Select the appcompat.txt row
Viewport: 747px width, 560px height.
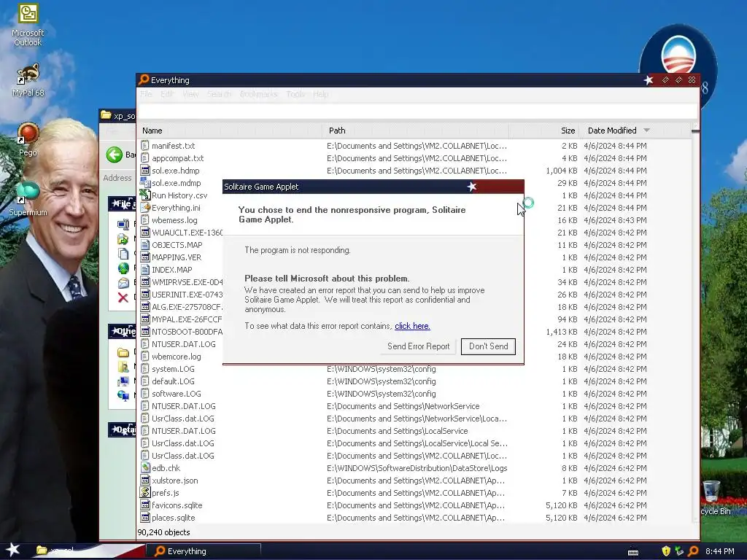coord(414,158)
